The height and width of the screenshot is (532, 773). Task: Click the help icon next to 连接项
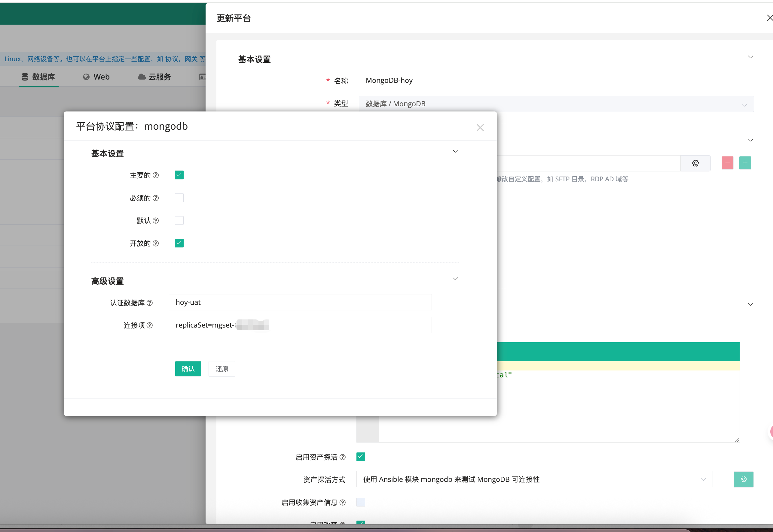pos(150,325)
